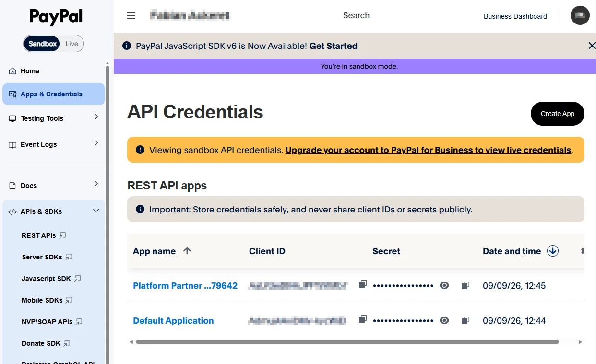Click the PayPal logo
Viewport: 596px width, 364px height.
56,17
